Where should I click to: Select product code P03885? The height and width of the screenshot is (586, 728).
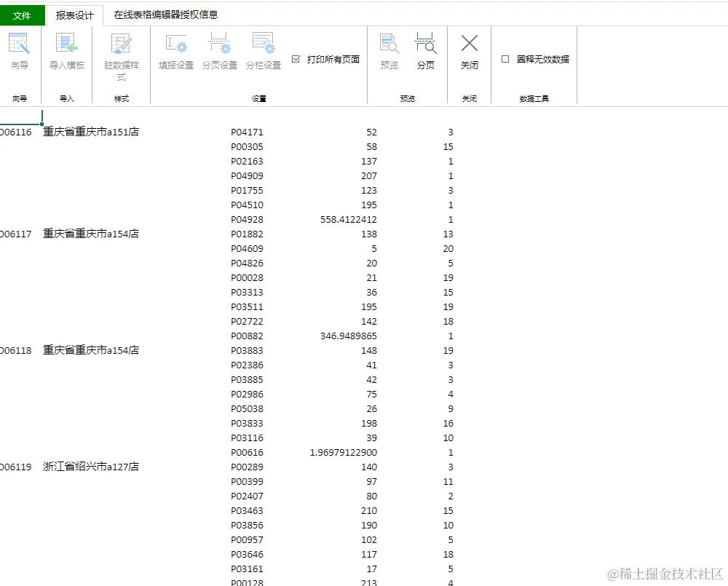click(x=247, y=380)
